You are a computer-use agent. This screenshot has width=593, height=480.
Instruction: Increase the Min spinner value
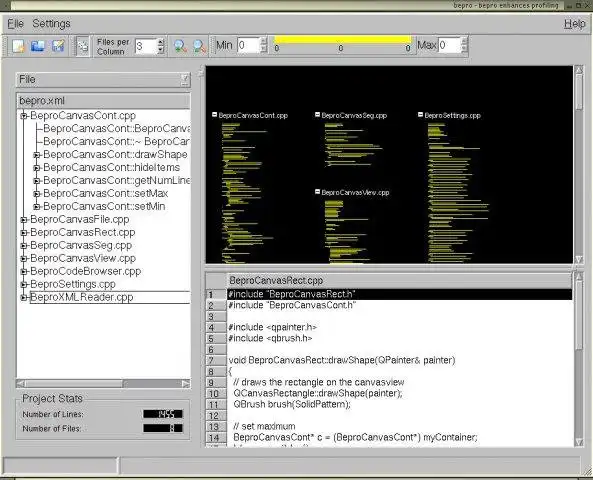264,42
